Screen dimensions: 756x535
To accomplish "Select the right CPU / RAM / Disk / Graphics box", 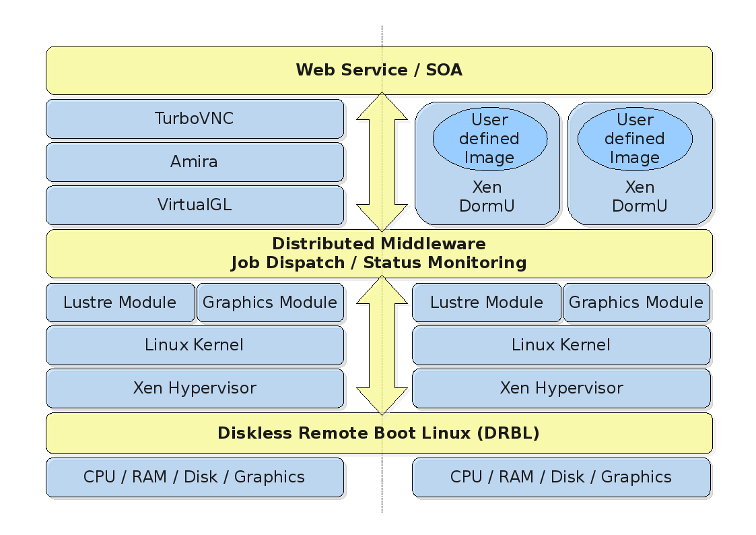I will point(561,477).
